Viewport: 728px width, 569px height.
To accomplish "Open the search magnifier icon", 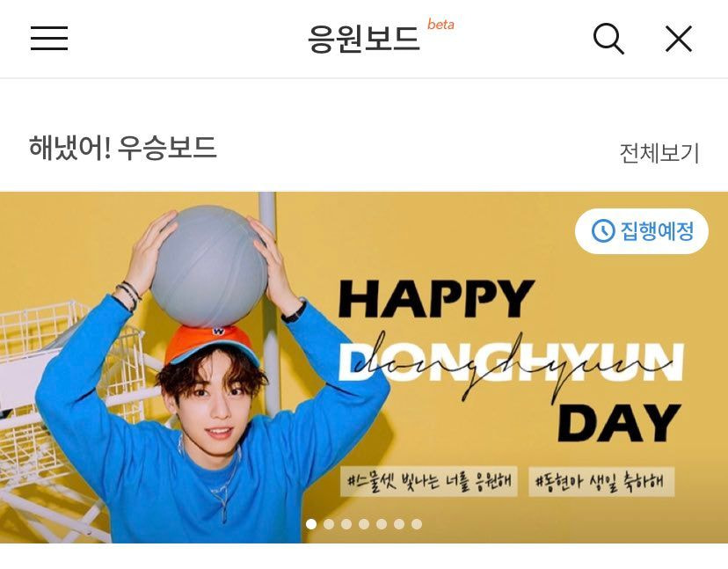I will pyautogui.click(x=608, y=39).
